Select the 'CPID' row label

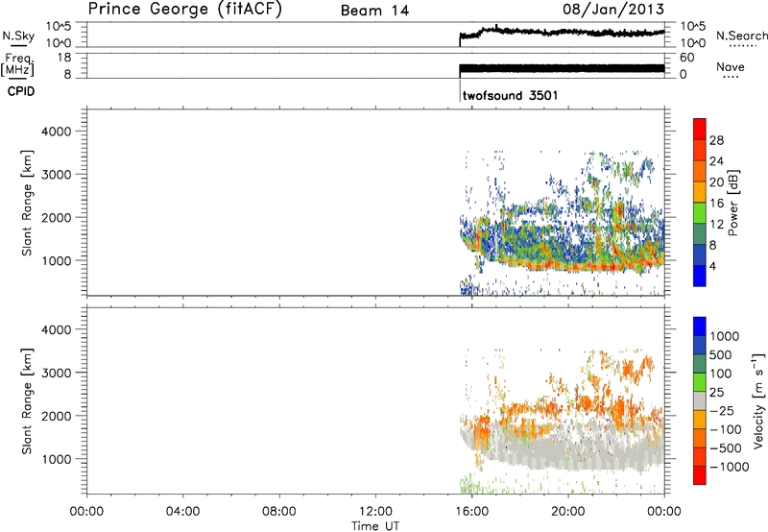tap(21, 91)
